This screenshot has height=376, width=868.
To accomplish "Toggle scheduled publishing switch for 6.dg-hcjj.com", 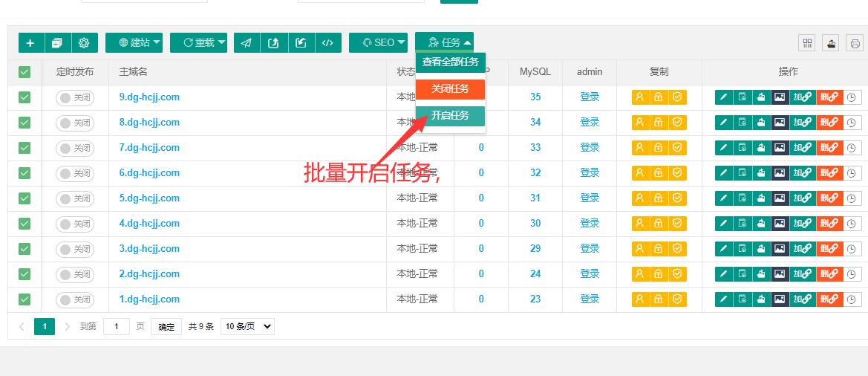I will 75,173.
